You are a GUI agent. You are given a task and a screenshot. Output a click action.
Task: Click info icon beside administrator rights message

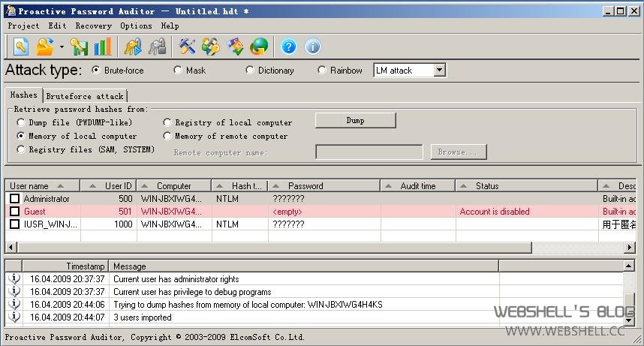click(14, 278)
